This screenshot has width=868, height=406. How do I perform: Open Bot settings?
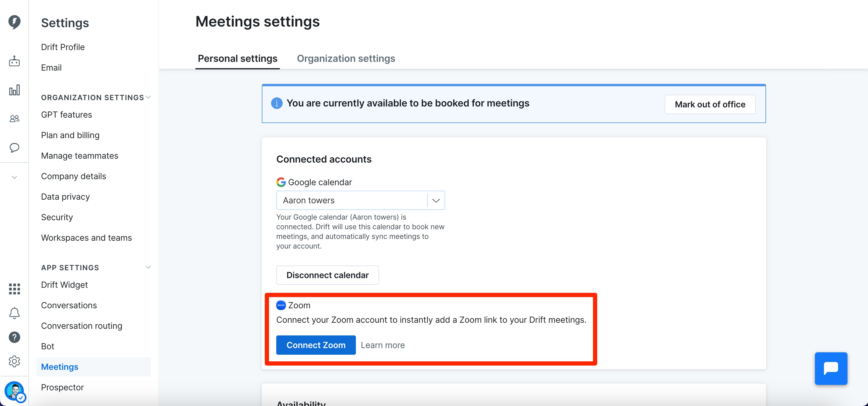[48, 347]
